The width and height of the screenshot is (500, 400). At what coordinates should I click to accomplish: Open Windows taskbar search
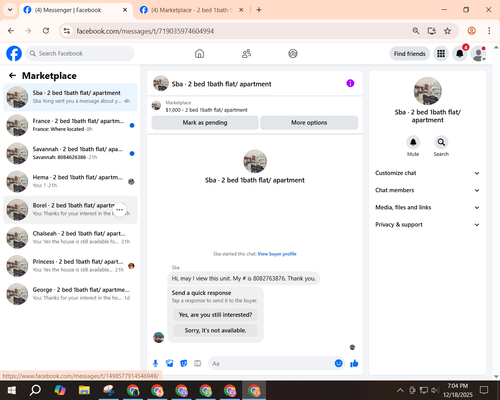tap(35, 390)
